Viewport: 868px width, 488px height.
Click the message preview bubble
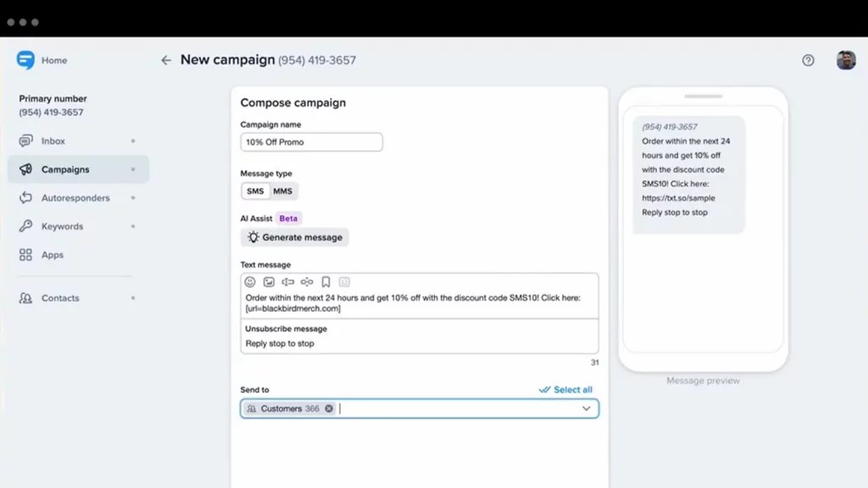[688, 175]
